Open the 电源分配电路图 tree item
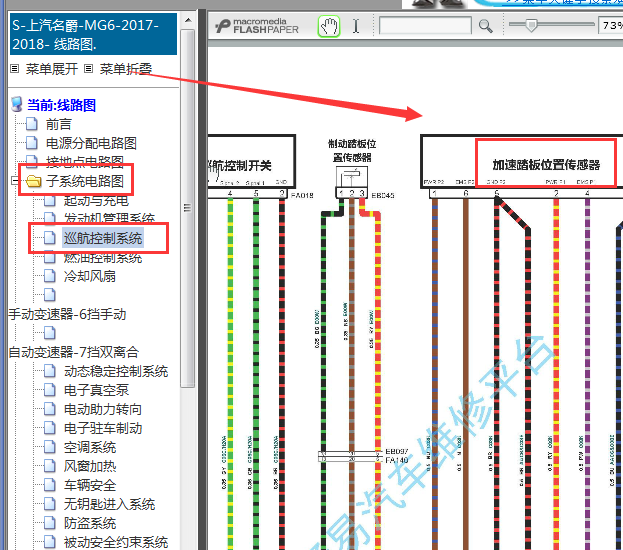The height and width of the screenshot is (550, 623). coord(91,143)
